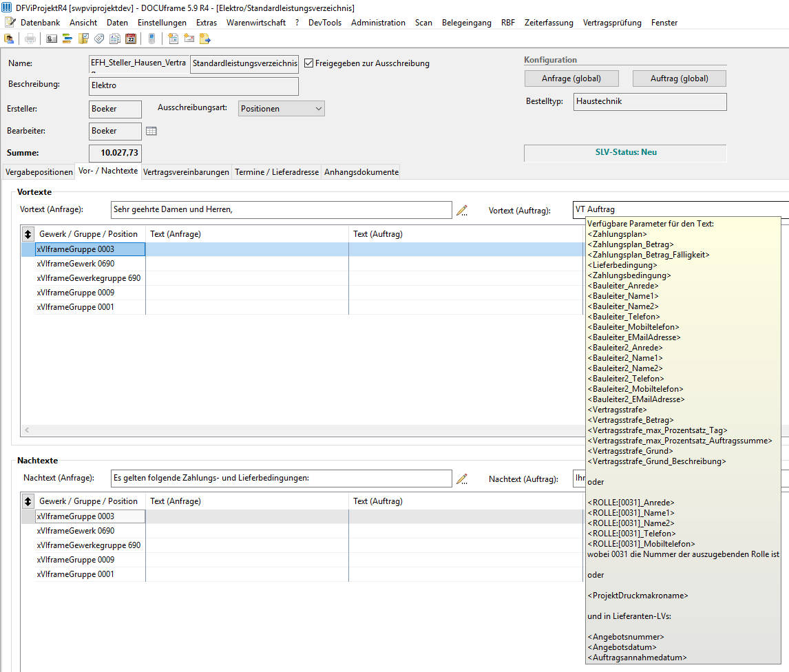Click the new document toolbar icon
Viewport: 789px width, 672px height.
[173, 39]
